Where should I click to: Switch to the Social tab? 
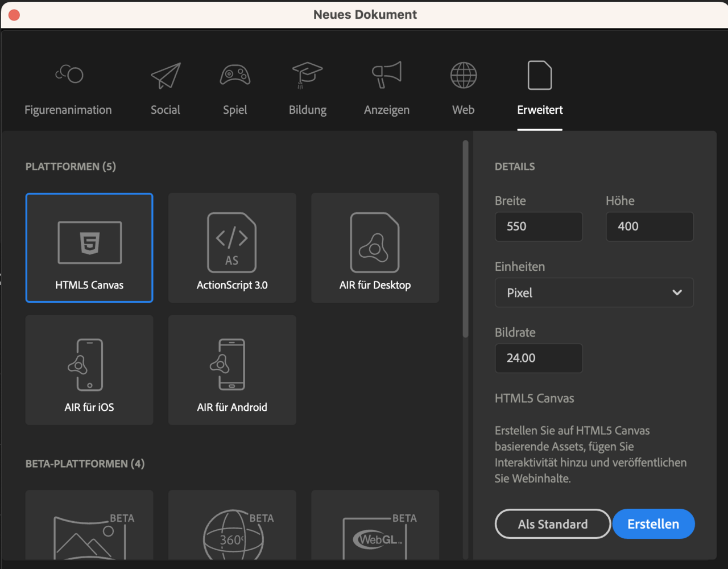coord(166,88)
